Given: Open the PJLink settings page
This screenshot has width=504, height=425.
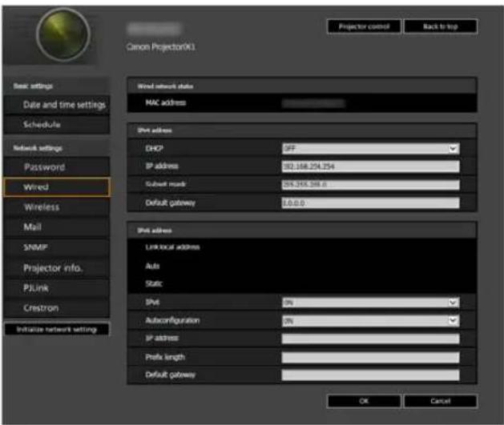Looking at the screenshot, I should [x=57, y=288].
